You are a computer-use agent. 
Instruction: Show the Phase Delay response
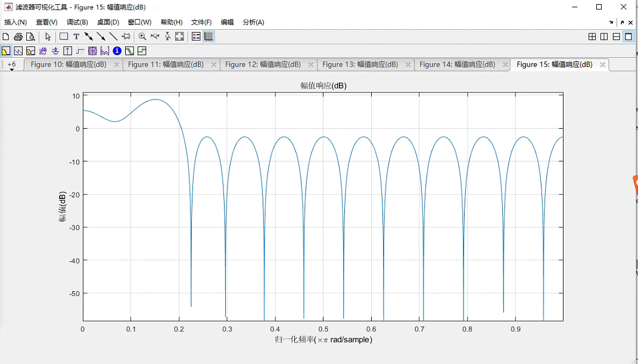55,51
